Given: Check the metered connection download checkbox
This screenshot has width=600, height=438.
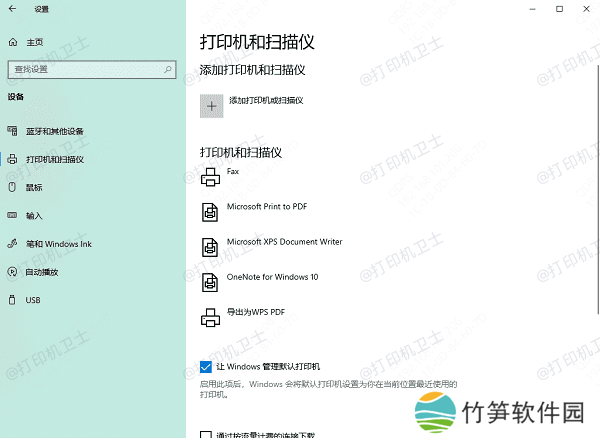Looking at the screenshot, I should pyautogui.click(x=206, y=435).
